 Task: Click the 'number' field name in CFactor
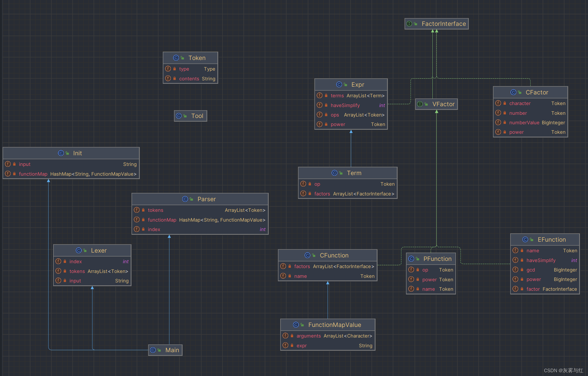pos(518,113)
